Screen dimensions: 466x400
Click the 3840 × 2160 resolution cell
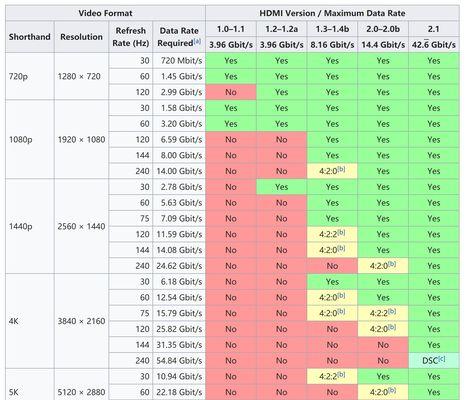(x=81, y=321)
